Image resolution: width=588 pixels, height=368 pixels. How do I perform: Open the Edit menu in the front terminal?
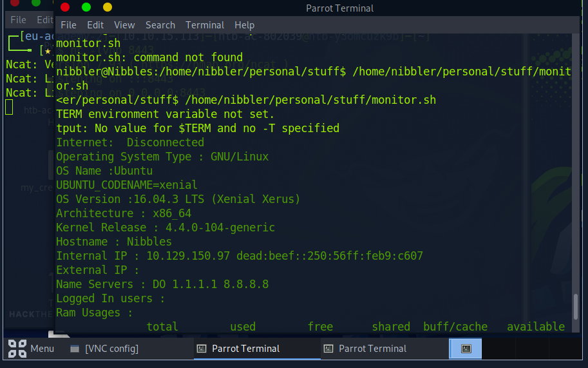95,25
